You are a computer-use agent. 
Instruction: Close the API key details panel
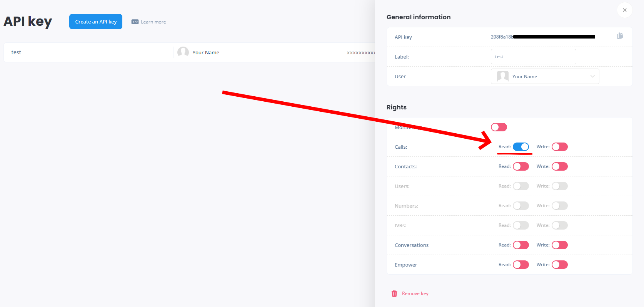point(624,10)
